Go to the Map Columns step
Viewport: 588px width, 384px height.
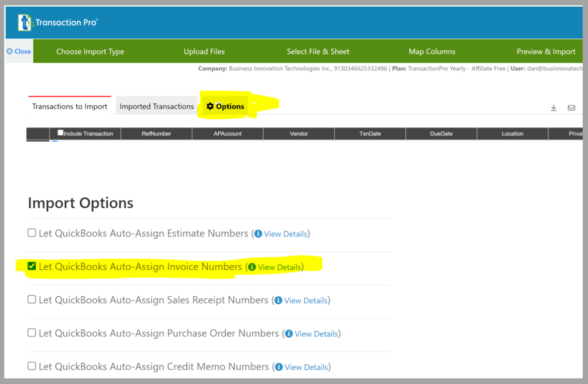(x=432, y=51)
